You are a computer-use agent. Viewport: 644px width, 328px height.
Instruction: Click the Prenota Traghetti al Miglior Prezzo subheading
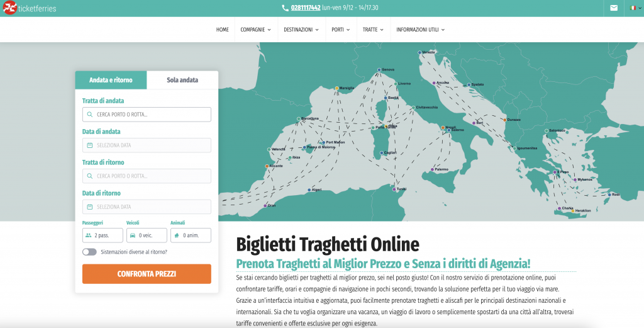click(383, 263)
